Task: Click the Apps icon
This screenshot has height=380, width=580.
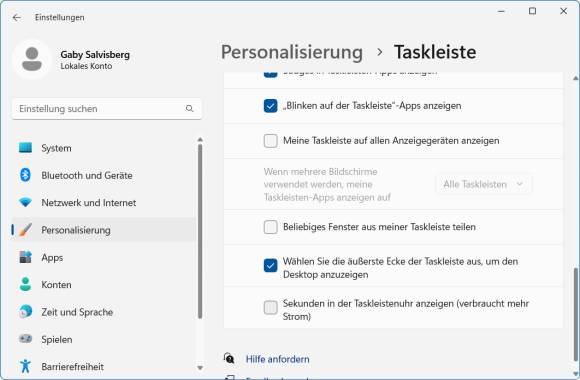Action: 25,257
